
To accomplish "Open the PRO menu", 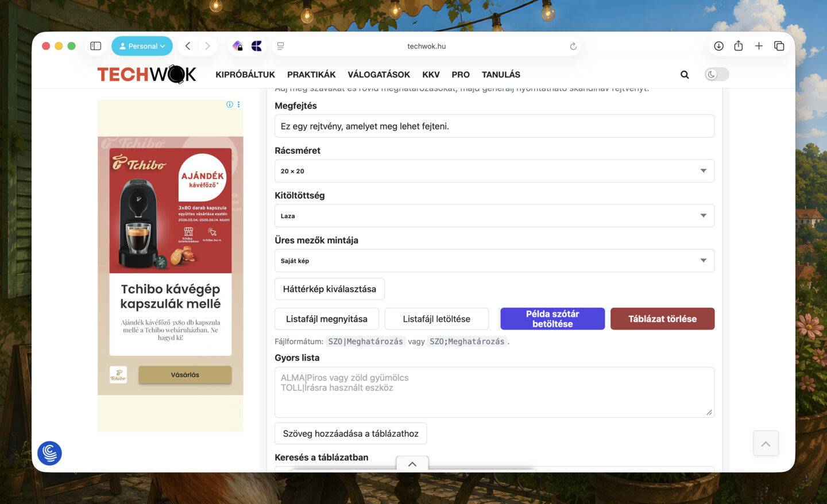I will point(461,75).
